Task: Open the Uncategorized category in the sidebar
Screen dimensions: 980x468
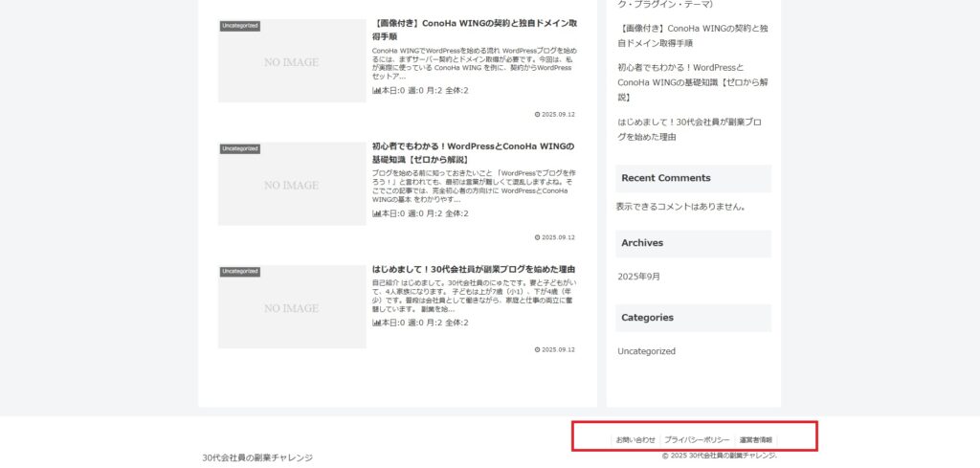Action: click(646, 351)
